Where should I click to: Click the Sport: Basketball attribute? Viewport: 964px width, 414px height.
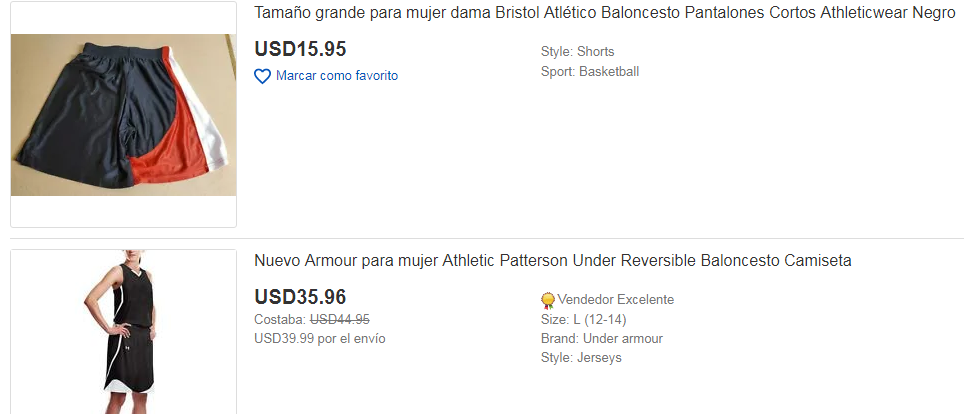pyautogui.click(x=589, y=72)
